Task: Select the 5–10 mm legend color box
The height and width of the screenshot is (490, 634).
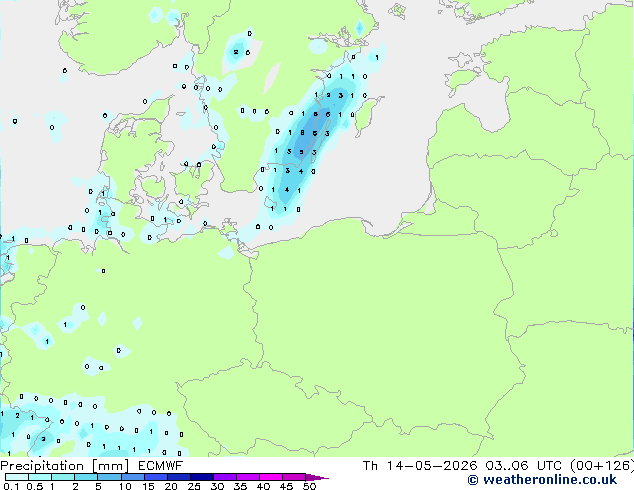Action: (x=109, y=477)
